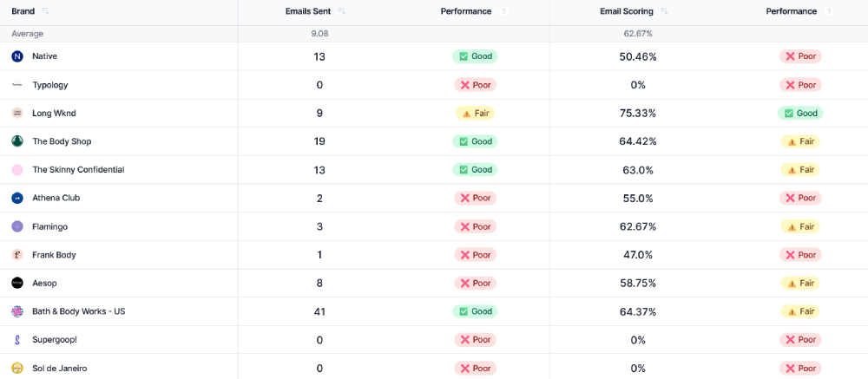Screen dimensions: 868x379
Task: Open The Body Shop brand name
Action: coord(62,141)
